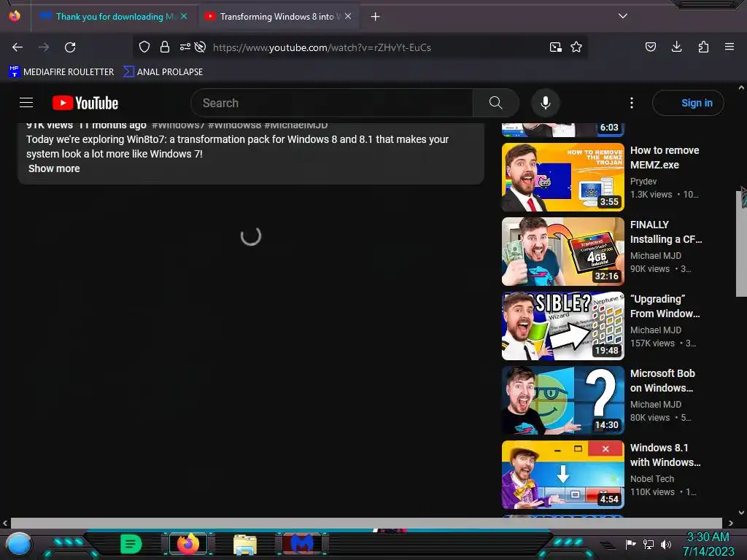The width and height of the screenshot is (747, 560).
Task: Open Microsoft Bob on Windows thumbnail
Action: coord(563,400)
